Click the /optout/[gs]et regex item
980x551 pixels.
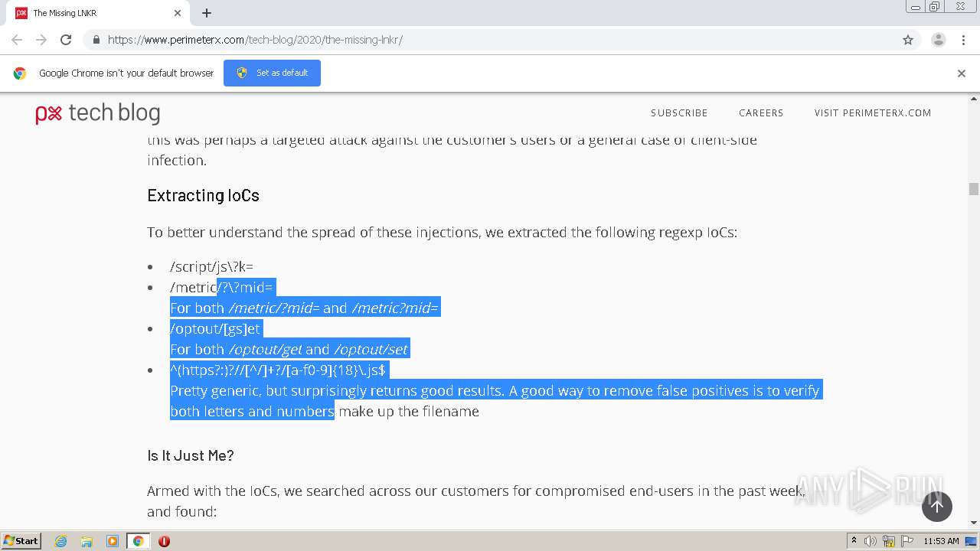[x=215, y=328]
